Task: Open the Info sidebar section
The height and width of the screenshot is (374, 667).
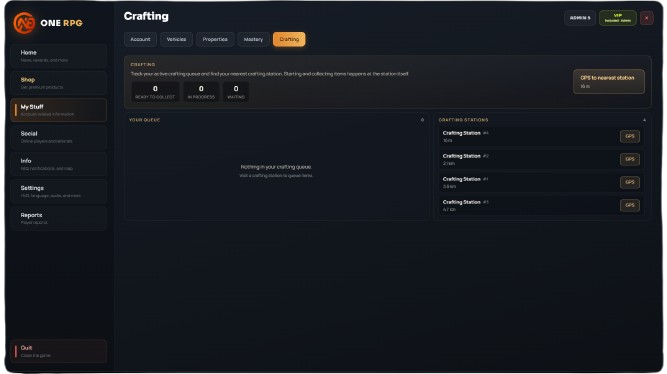Action: pyautogui.click(x=59, y=164)
